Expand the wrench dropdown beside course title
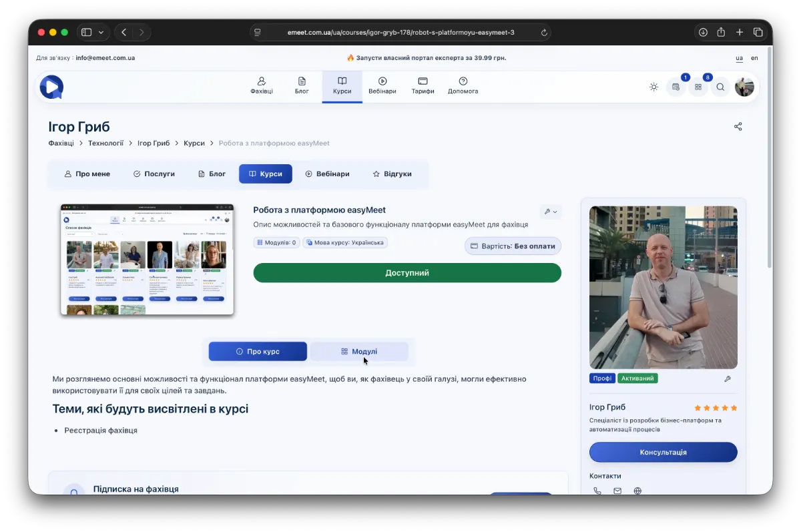 551,212
